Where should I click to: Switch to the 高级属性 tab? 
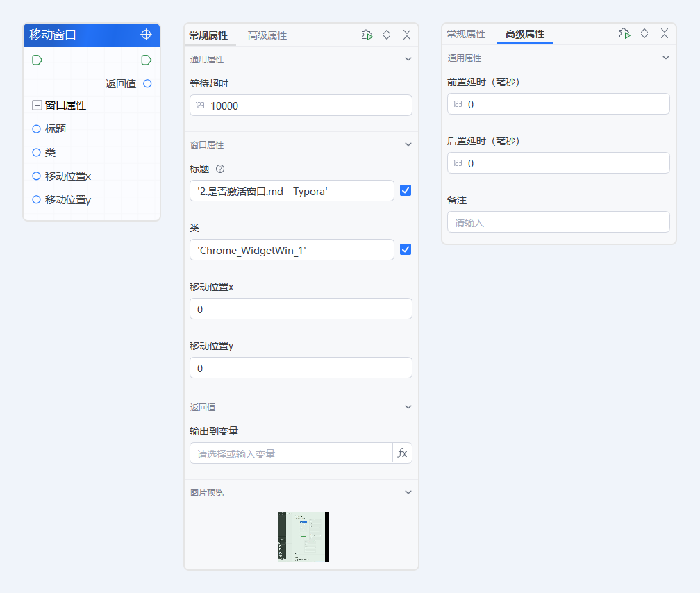267,33
